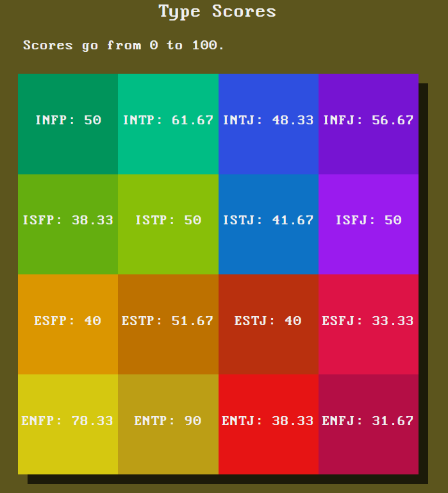The width and height of the screenshot is (448, 493).
Task: Select the ISFJ: 50 cell
Action: (x=369, y=224)
